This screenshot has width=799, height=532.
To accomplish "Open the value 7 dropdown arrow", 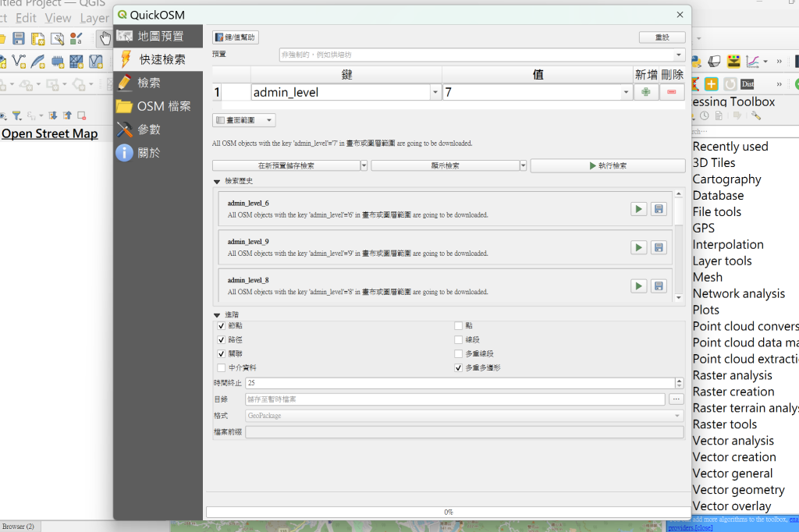I will click(626, 92).
